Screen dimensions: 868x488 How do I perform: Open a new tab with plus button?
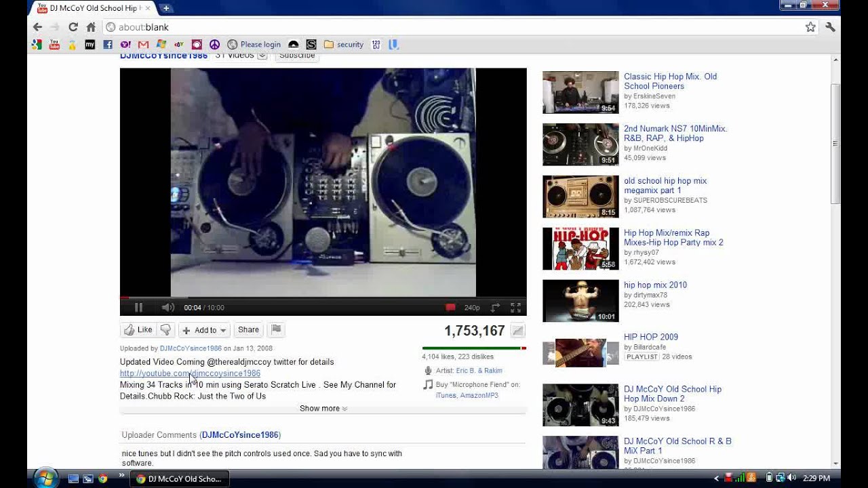pyautogui.click(x=166, y=8)
